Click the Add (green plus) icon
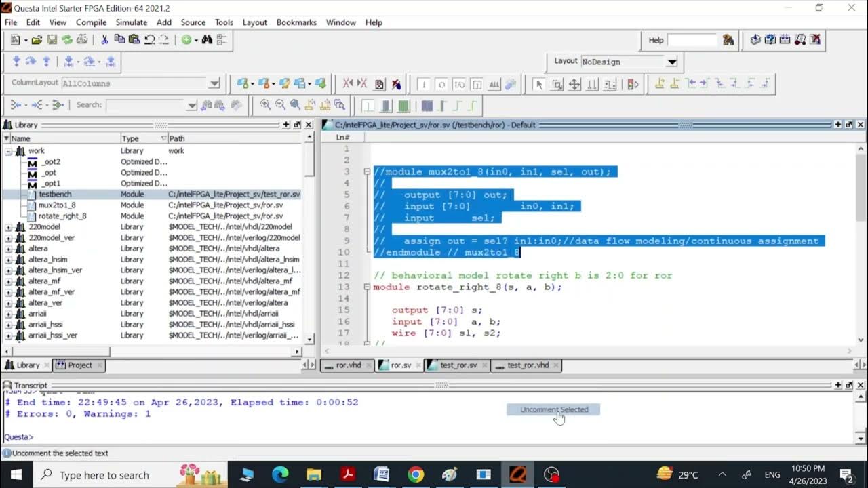This screenshot has height=488, width=868. tap(186, 40)
